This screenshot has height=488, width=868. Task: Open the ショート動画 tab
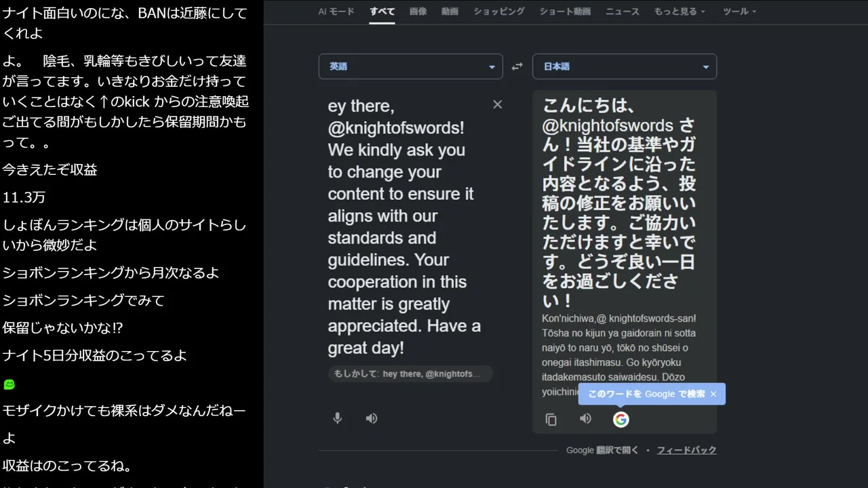pyautogui.click(x=565, y=12)
